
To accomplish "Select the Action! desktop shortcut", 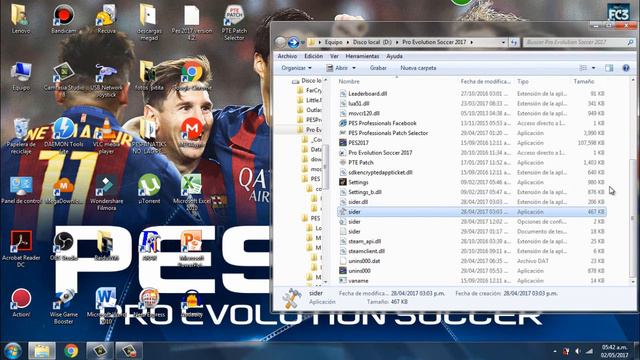I will pyautogui.click(x=21, y=302).
